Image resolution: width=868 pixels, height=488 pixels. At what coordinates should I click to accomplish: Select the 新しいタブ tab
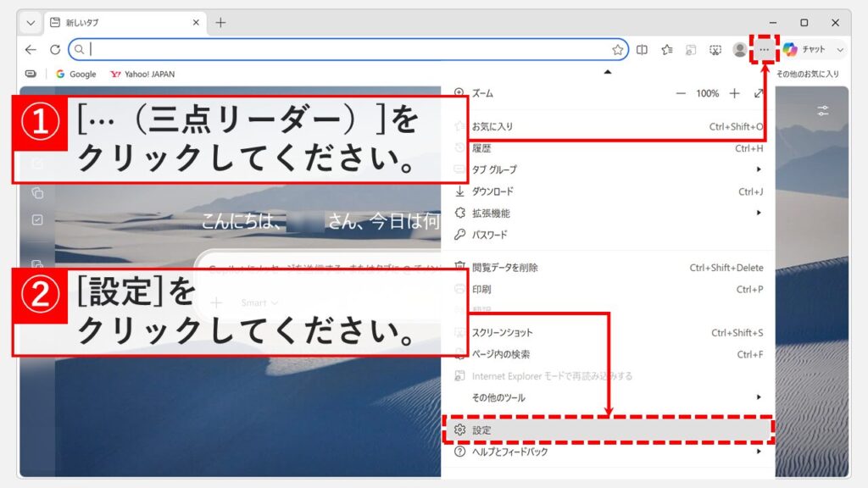[x=125, y=23]
